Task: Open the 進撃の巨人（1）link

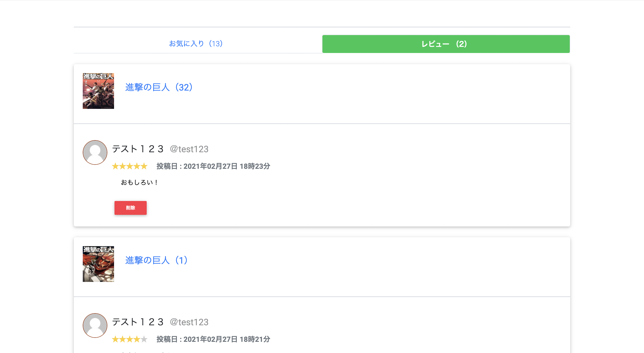Action: click(x=156, y=261)
